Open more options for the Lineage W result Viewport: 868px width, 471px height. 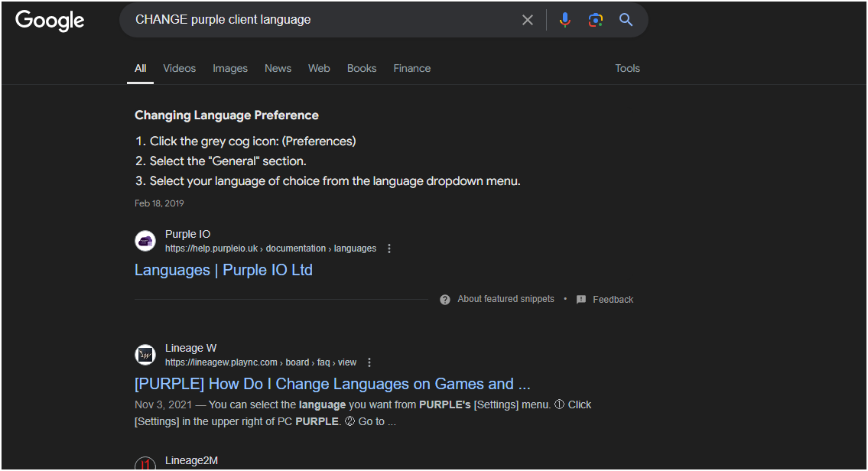click(x=369, y=362)
